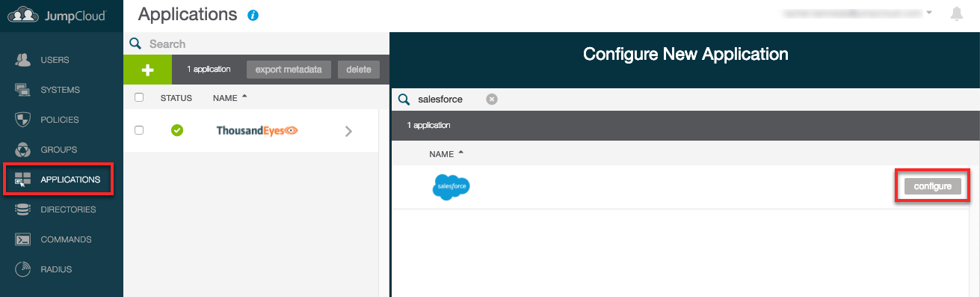Image resolution: width=980 pixels, height=297 pixels.
Task: Click the RADIUS sidebar icon
Action: pyautogui.click(x=23, y=269)
